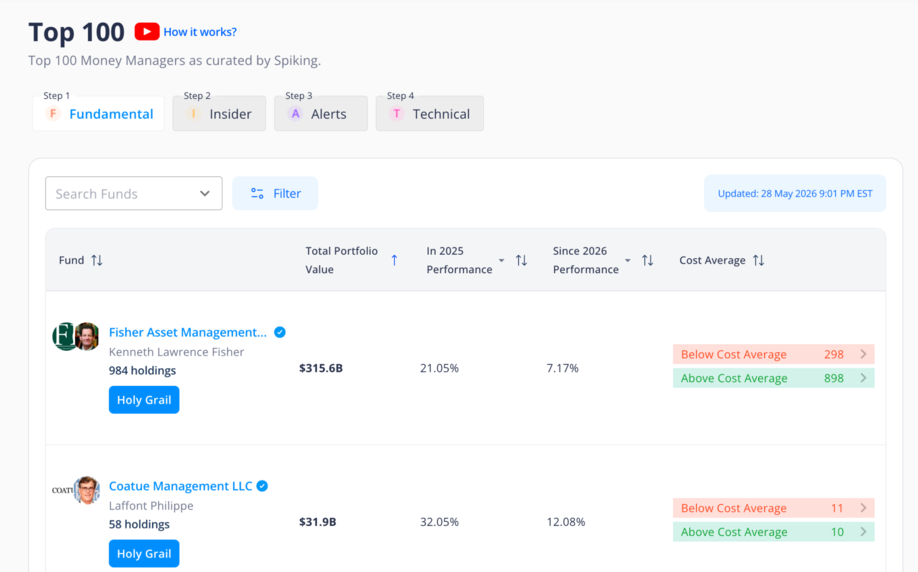Image resolution: width=918 pixels, height=572 pixels.
Task: Click the orange F icon on Fundamental
Action: (x=53, y=114)
